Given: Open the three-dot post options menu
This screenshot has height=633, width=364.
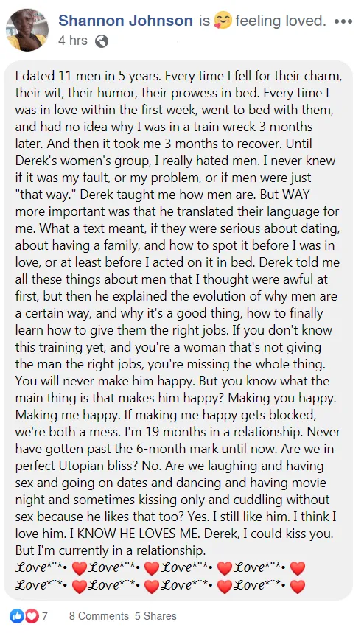Looking at the screenshot, I should tap(343, 21).
